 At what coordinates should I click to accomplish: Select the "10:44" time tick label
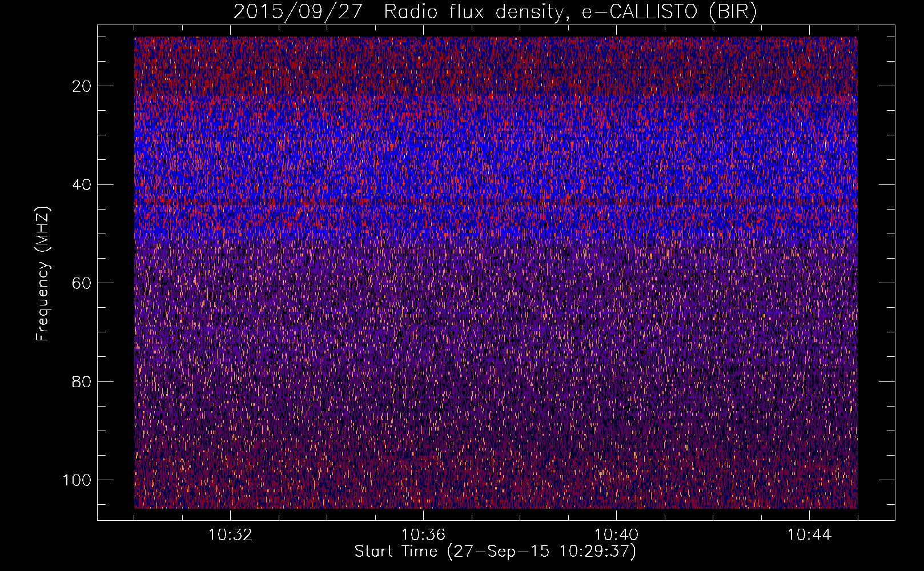click(x=809, y=535)
